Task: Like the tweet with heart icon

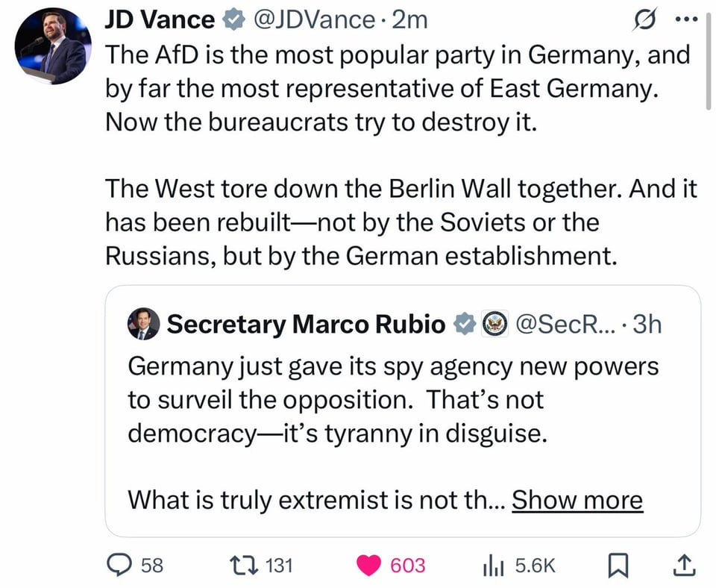Action: coord(368,566)
